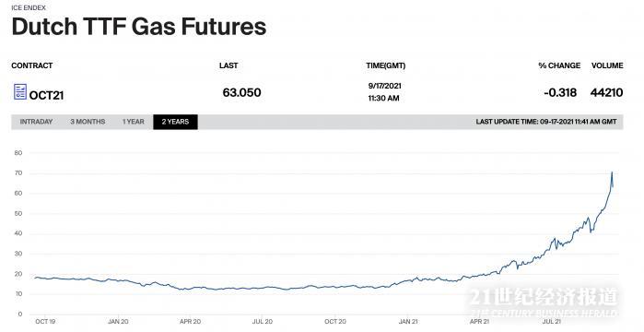
Task: Click the LAST column header
Action: 228,65
